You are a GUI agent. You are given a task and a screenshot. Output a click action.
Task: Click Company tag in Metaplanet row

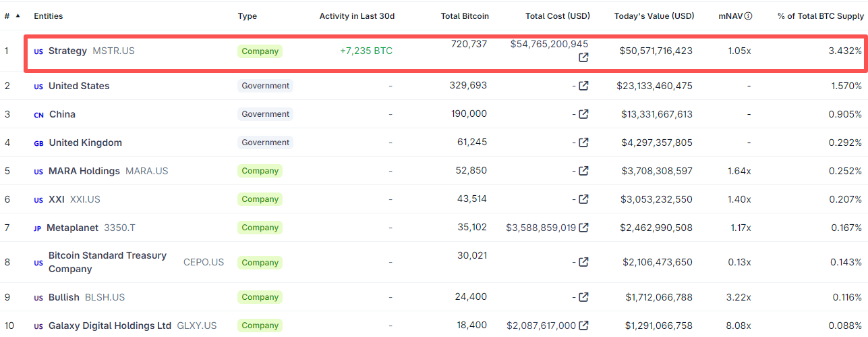[260, 228]
